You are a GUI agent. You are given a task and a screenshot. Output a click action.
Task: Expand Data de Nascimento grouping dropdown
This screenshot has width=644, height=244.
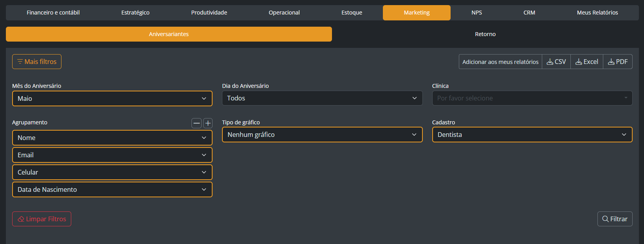[x=112, y=189]
